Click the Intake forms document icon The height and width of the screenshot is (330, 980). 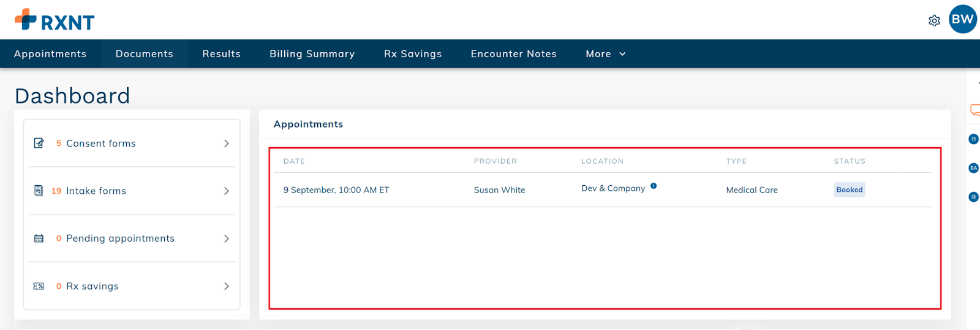tap(39, 191)
